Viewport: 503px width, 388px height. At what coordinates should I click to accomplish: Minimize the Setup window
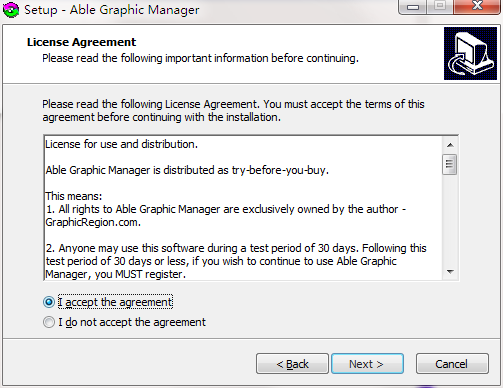[x=413, y=7]
